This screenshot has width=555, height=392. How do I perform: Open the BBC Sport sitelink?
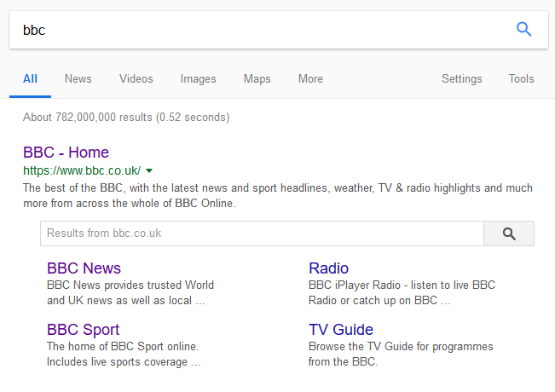click(83, 330)
